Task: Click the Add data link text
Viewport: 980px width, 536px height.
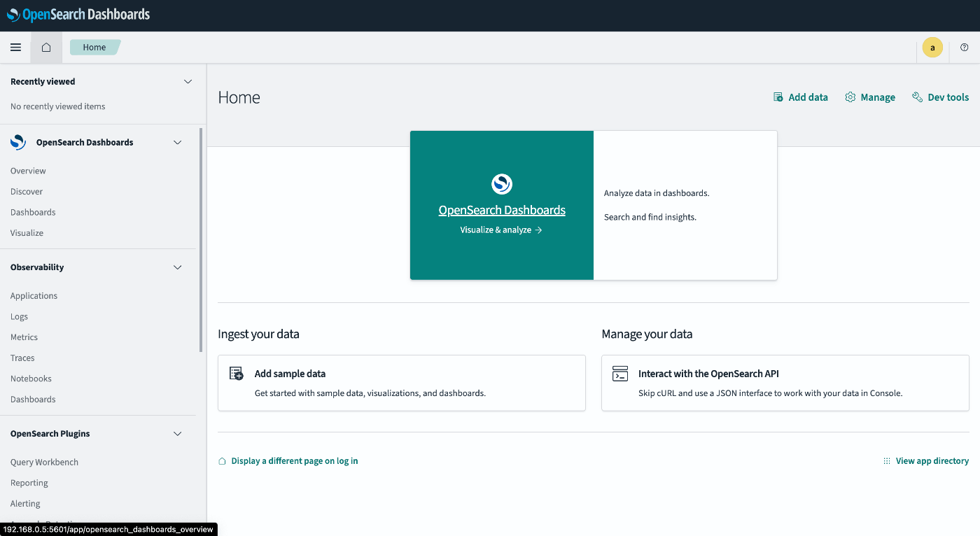Action: [808, 97]
